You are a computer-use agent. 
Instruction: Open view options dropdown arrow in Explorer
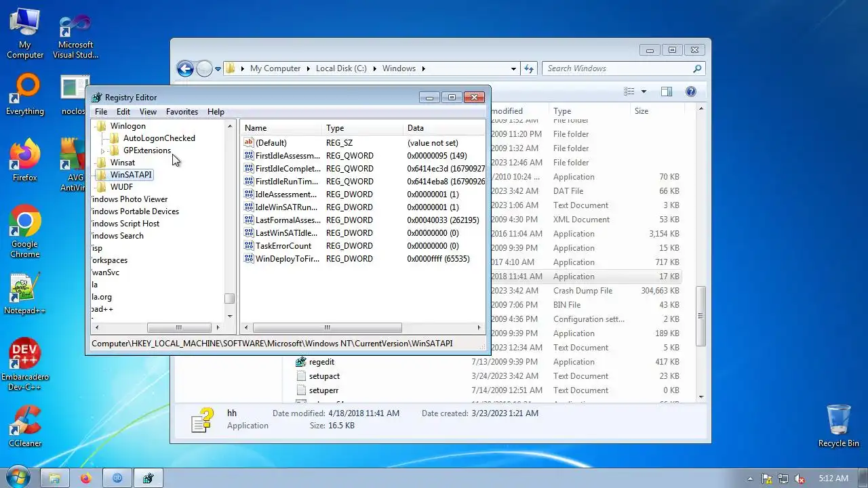click(644, 91)
